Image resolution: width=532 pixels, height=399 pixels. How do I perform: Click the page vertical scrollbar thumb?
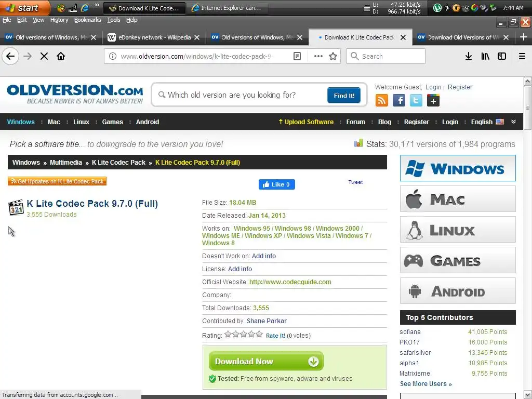(x=528, y=108)
